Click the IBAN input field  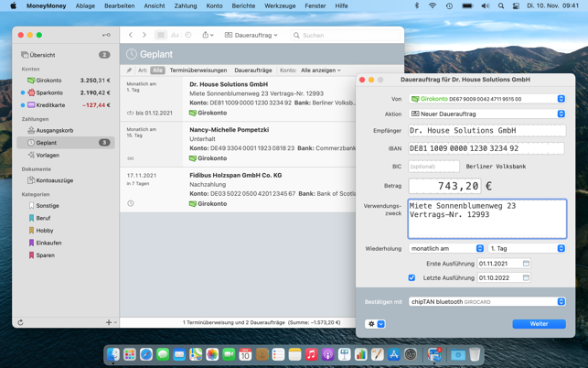486,148
